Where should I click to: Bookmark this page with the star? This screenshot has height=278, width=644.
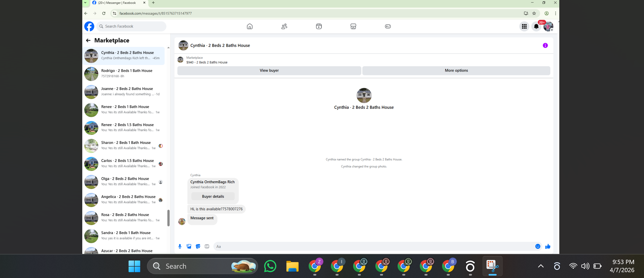(x=534, y=13)
